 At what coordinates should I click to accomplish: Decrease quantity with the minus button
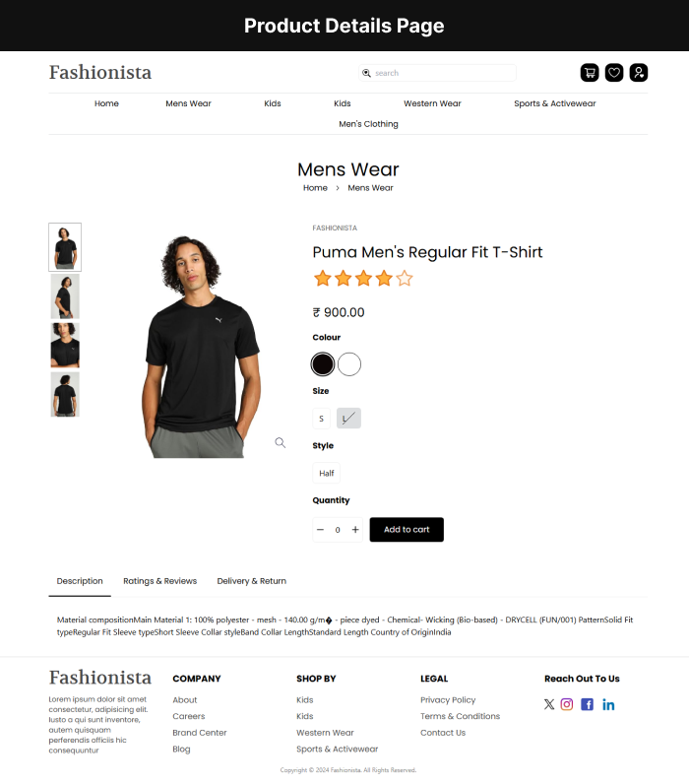[x=320, y=530]
